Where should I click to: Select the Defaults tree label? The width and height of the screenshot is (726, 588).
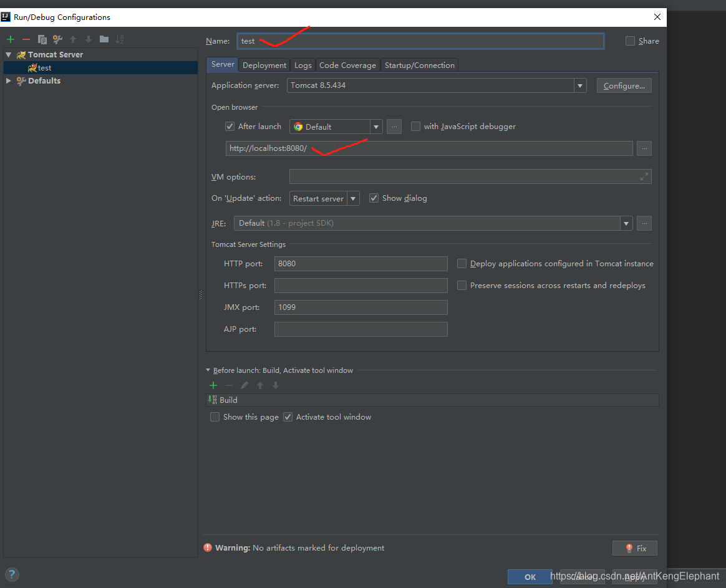(44, 80)
